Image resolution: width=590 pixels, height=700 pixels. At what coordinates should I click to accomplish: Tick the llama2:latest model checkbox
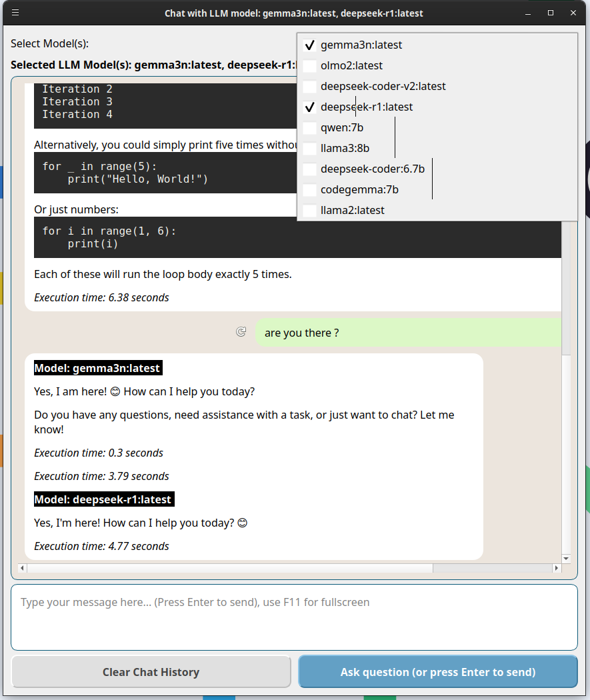[309, 210]
